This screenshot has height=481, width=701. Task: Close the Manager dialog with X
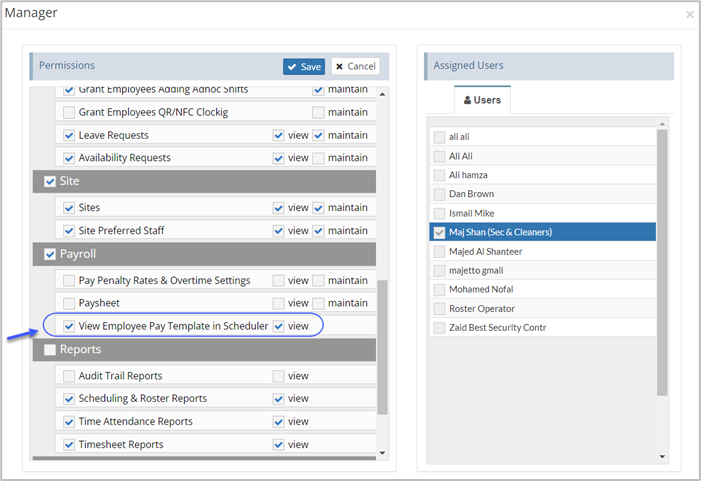coord(689,15)
